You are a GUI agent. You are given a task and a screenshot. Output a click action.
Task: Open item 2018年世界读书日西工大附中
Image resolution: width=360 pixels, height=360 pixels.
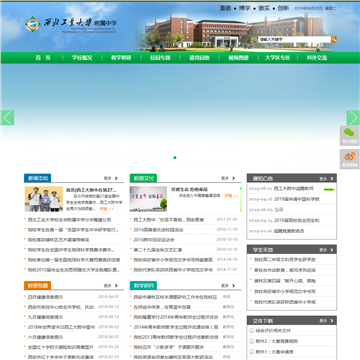[61, 327]
